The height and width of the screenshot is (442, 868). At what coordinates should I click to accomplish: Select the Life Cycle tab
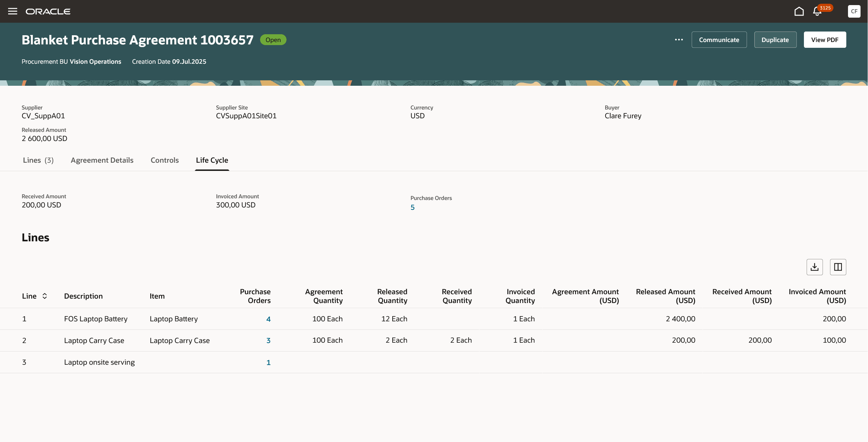(212, 160)
